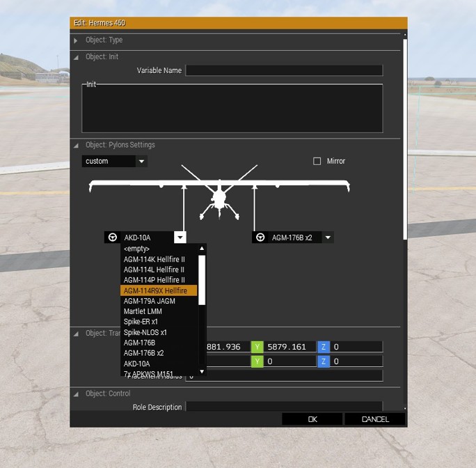Focus the Variable Name input field
Screen dimensions: 476x468
click(x=284, y=70)
